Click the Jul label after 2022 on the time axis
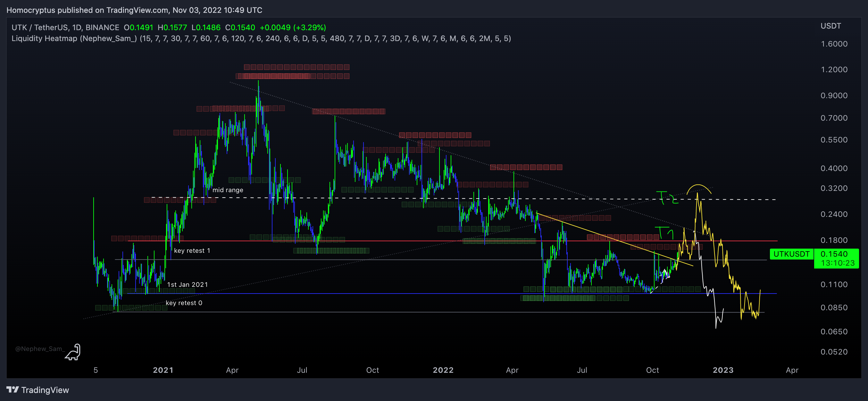This screenshot has height=401, width=868. [582, 370]
